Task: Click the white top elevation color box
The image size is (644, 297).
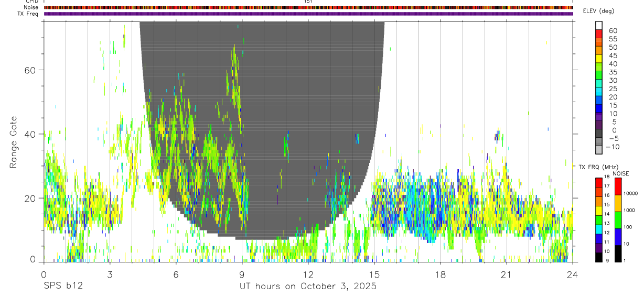Action: pos(599,25)
